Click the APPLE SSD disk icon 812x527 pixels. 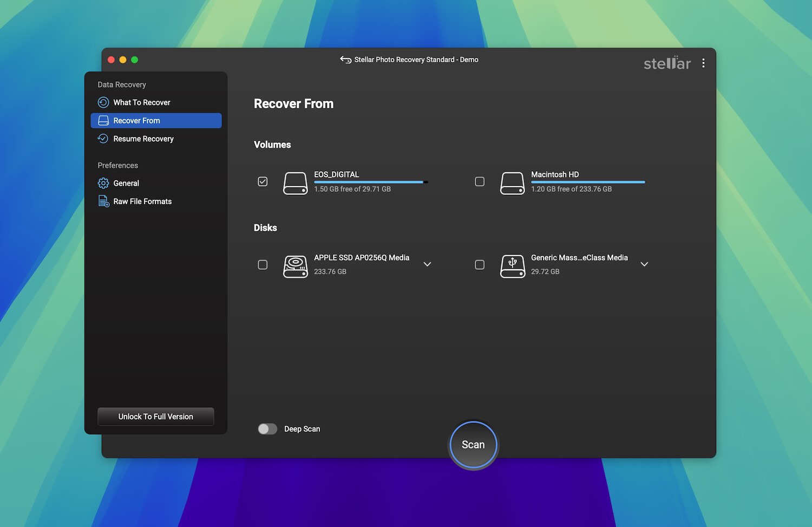click(296, 266)
